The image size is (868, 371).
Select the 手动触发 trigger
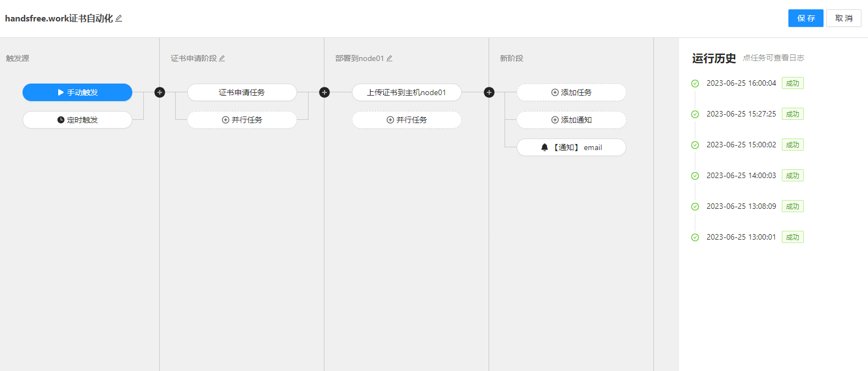(x=77, y=92)
